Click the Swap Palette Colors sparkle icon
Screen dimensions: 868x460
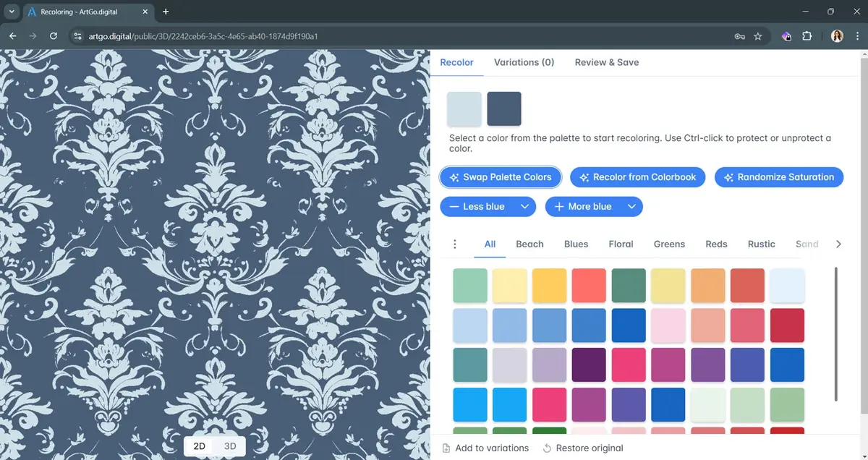[454, 176]
